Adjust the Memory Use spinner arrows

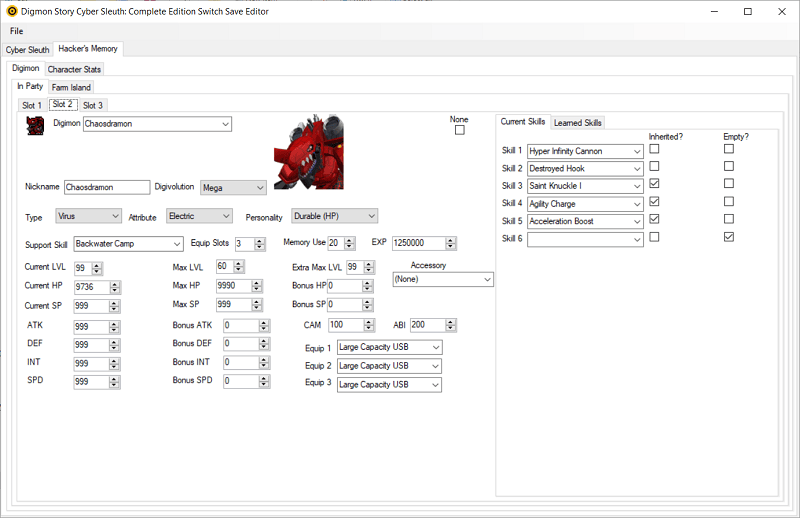pos(349,243)
